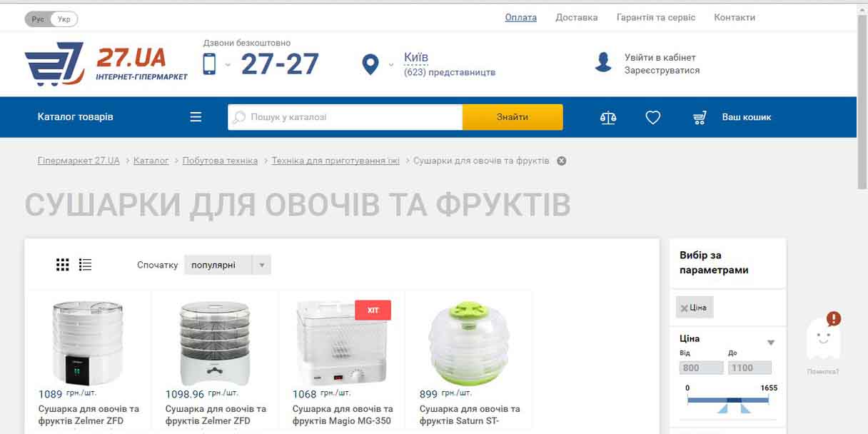Viewport: 868px width, 434px height.
Task: Switch to grid view layout
Action: (63, 265)
